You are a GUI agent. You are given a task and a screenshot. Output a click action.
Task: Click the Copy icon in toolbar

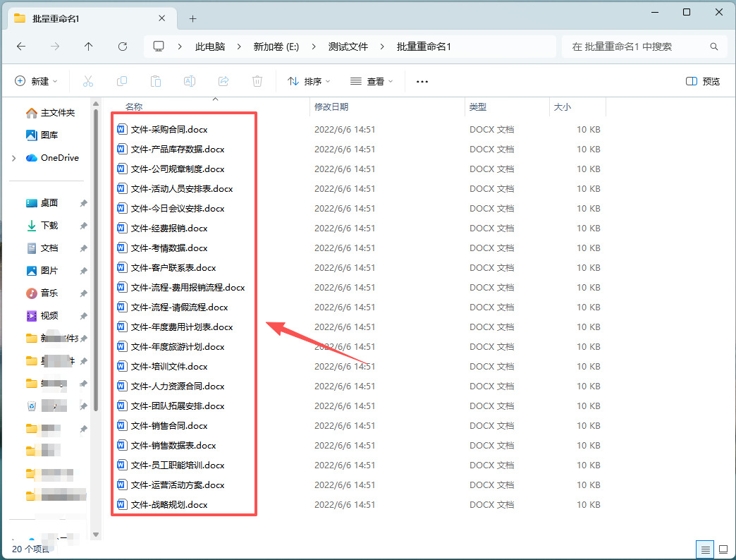121,81
